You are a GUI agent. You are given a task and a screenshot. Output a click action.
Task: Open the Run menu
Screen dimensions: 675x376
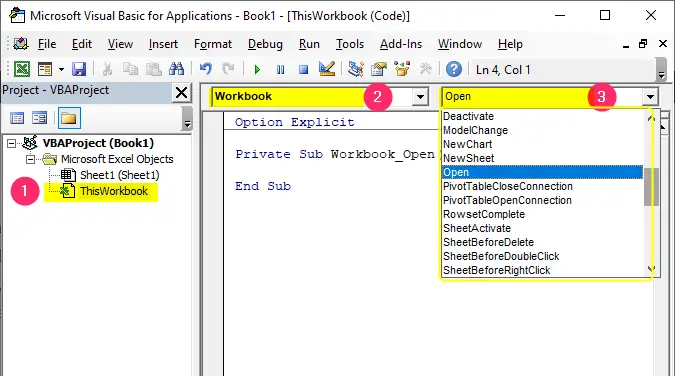click(309, 44)
